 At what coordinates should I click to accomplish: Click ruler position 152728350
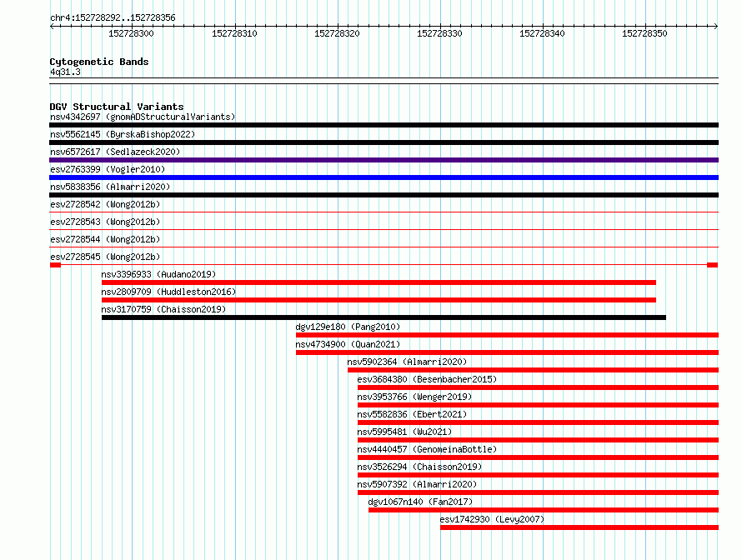coord(644,33)
